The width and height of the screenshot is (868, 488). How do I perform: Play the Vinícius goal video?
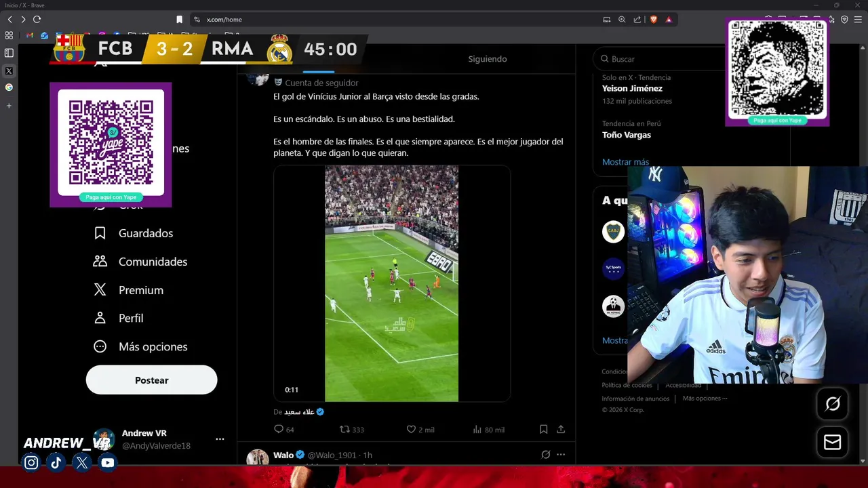(x=391, y=283)
